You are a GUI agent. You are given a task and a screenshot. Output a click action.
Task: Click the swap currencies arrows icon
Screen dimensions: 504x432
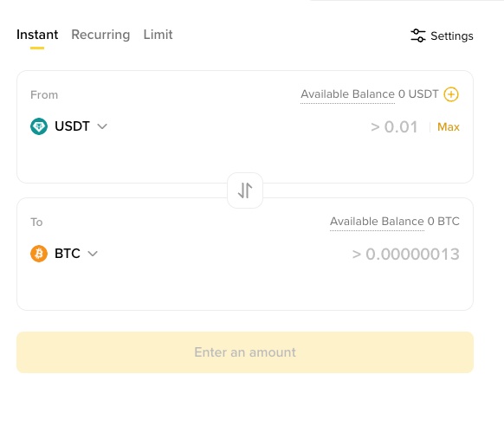tap(245, 190)
